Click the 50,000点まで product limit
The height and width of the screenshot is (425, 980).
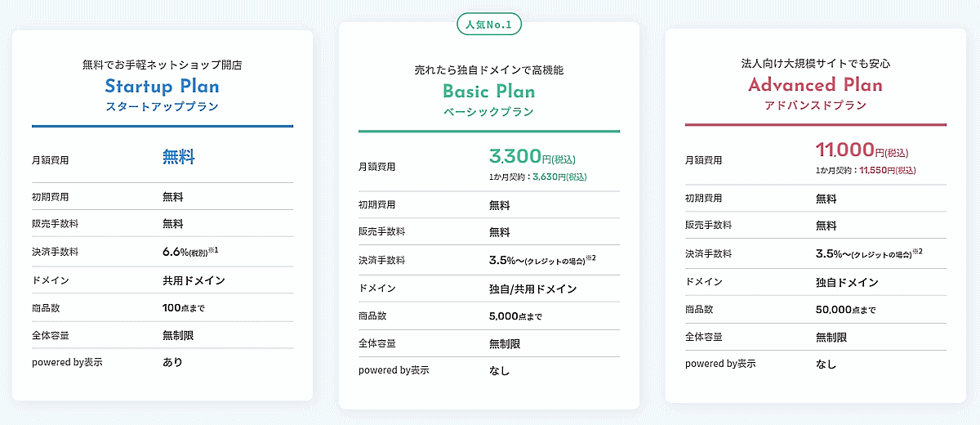coord(845,310)
